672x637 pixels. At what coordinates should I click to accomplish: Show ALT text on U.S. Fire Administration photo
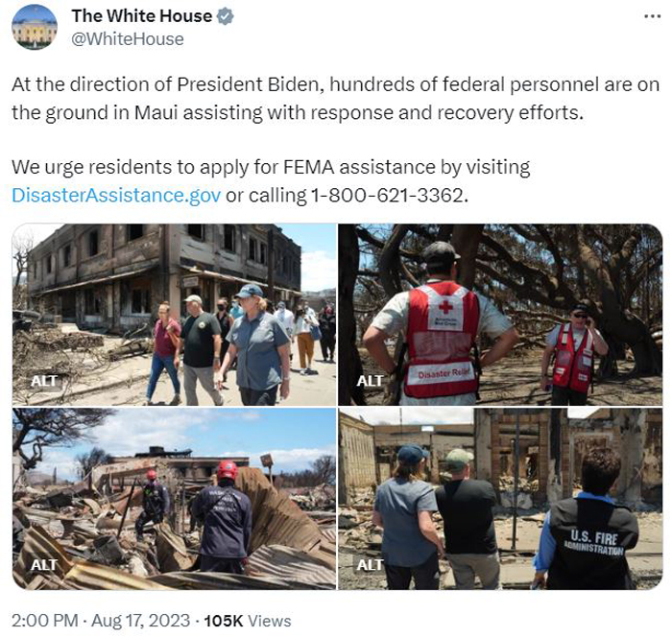click(x=370, y=565)
